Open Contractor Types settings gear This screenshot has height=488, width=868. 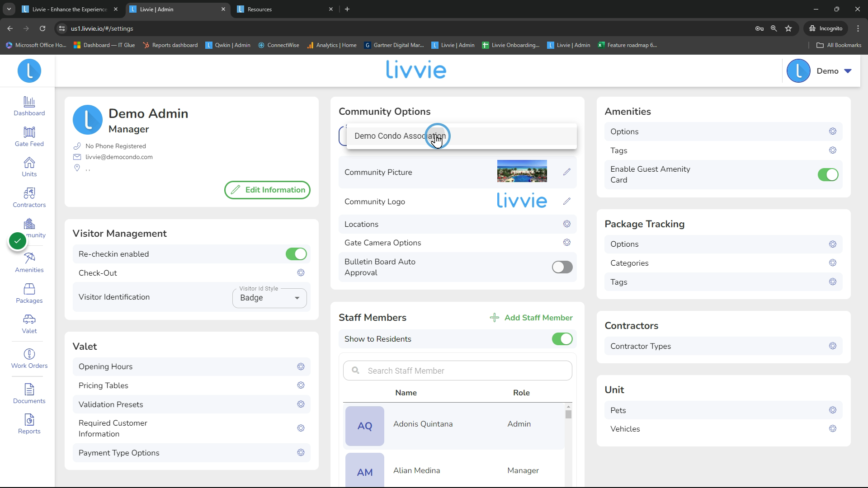832,346
